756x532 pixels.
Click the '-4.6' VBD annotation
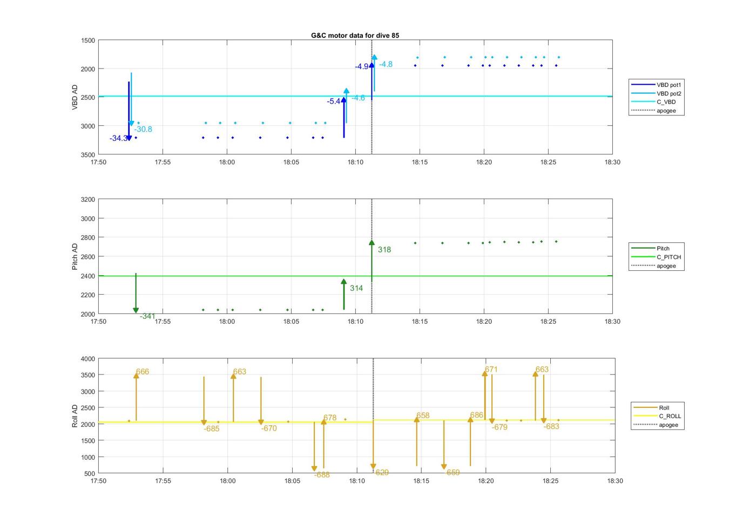coord(358,98)
